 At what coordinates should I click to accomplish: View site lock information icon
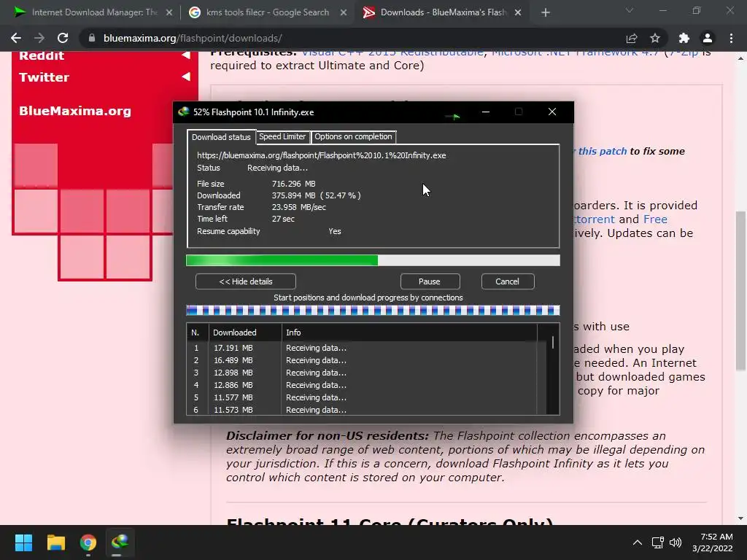tap(92, 38)
